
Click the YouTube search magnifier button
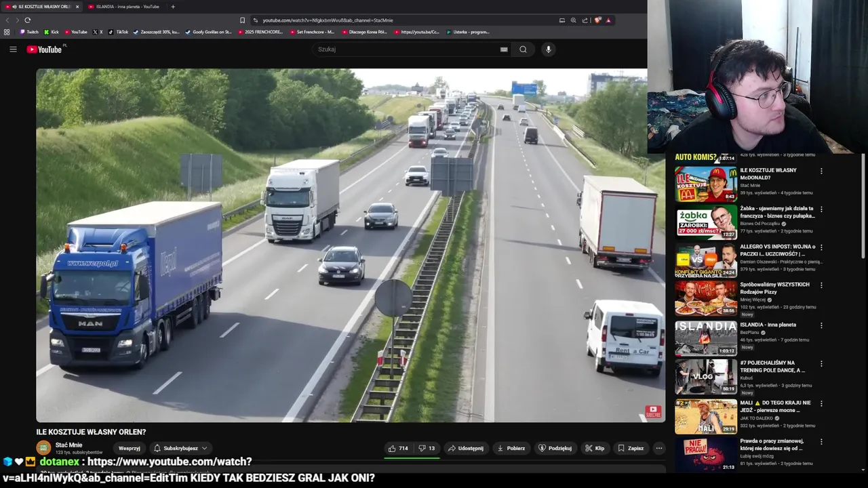click(523, 49)
